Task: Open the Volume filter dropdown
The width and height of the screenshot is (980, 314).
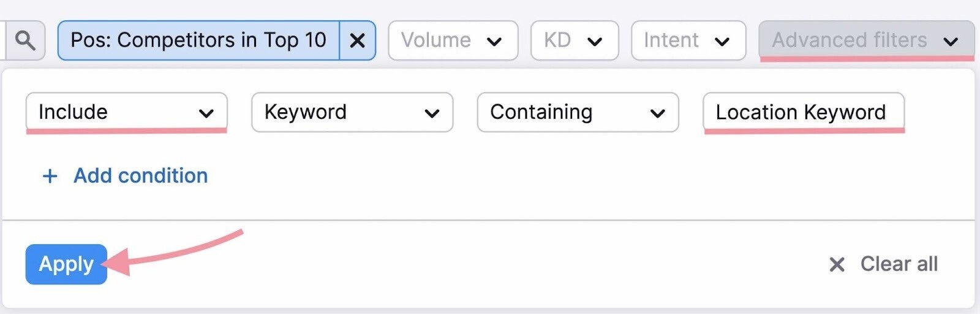Action: tap(453, 40)
